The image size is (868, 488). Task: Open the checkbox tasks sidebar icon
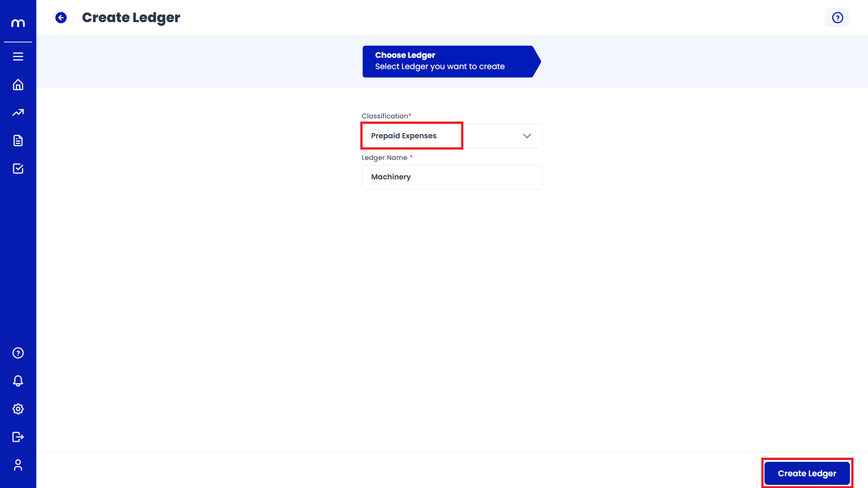[18, 169]
